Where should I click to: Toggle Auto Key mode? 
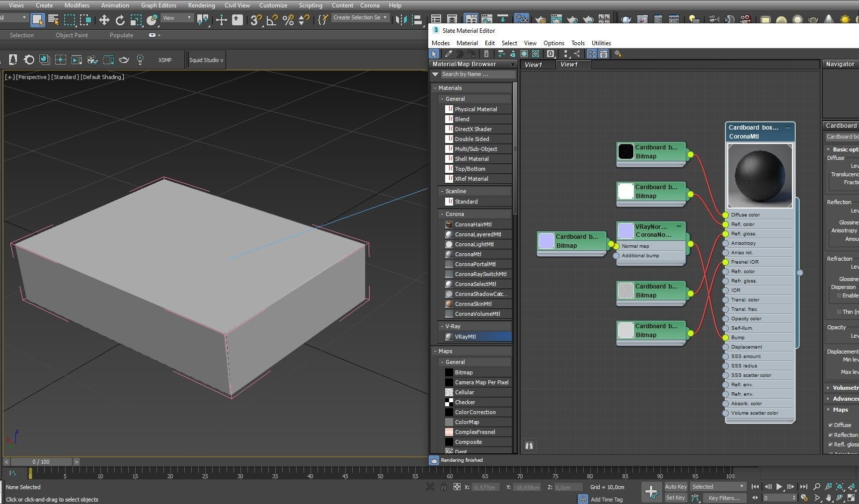(x=676, y=487)
